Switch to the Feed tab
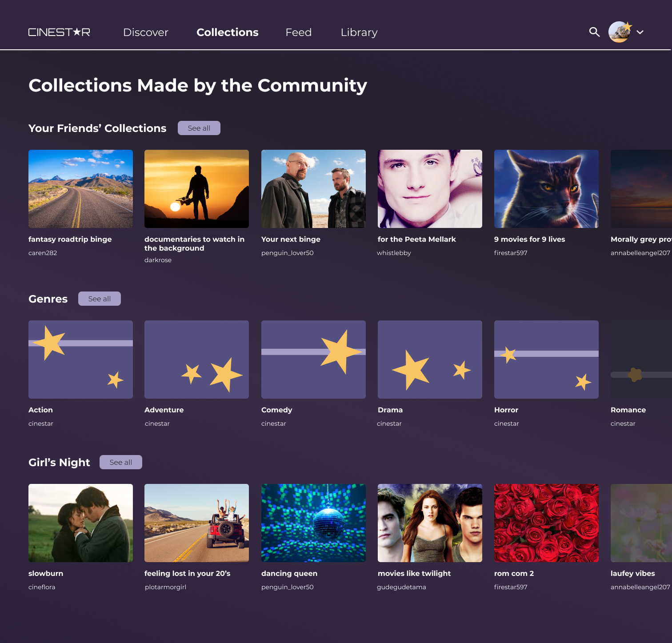The image size is (672, 643). tap(299, 32)
